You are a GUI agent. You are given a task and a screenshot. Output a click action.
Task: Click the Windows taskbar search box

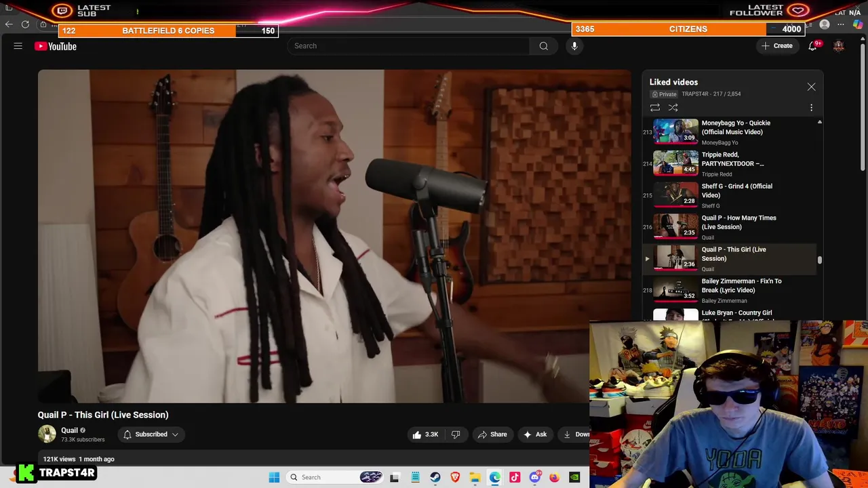(334, 477)
